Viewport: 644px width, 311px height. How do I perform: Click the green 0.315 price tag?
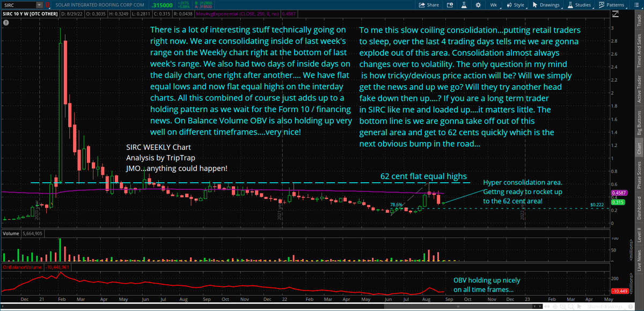[617, 202]
